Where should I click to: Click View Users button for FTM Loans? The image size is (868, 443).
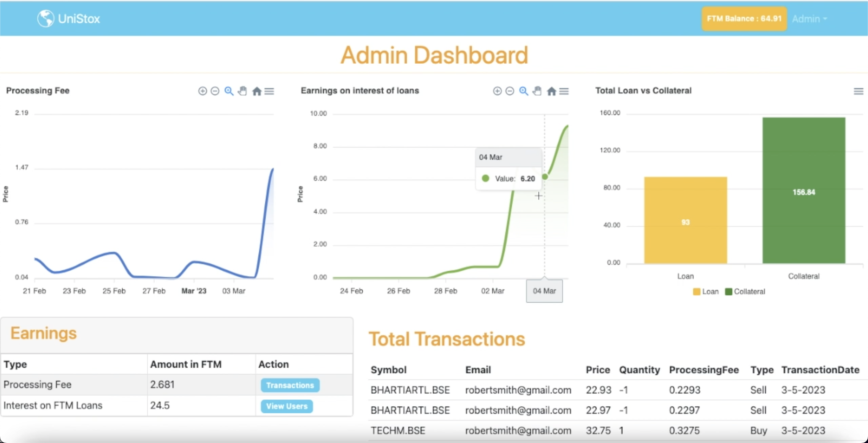[x=287, y=406]
